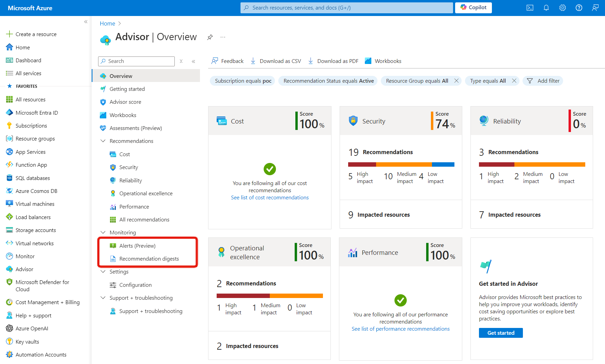Collapse the Support + troubleshooting group
The height and width of the screenshot is (364, 605).
pyautogui.click(x=103, y=298)
